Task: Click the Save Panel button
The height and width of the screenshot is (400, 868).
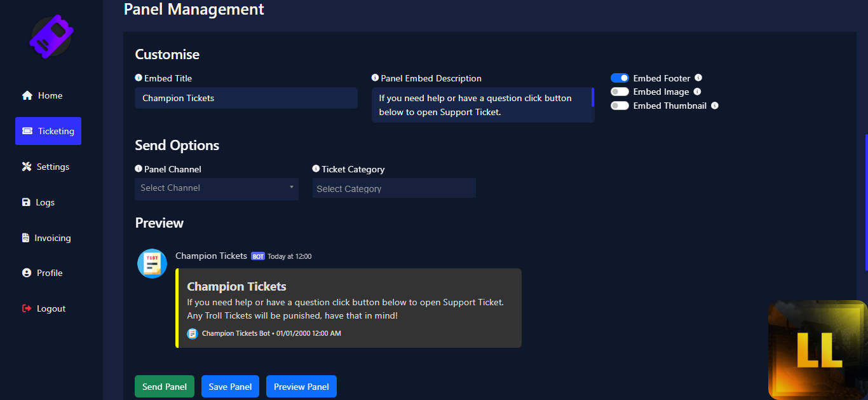Action: tap(230, 387)
